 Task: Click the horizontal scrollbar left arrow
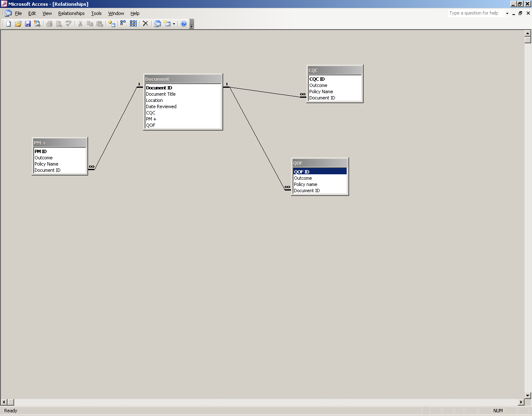(4, 402)
